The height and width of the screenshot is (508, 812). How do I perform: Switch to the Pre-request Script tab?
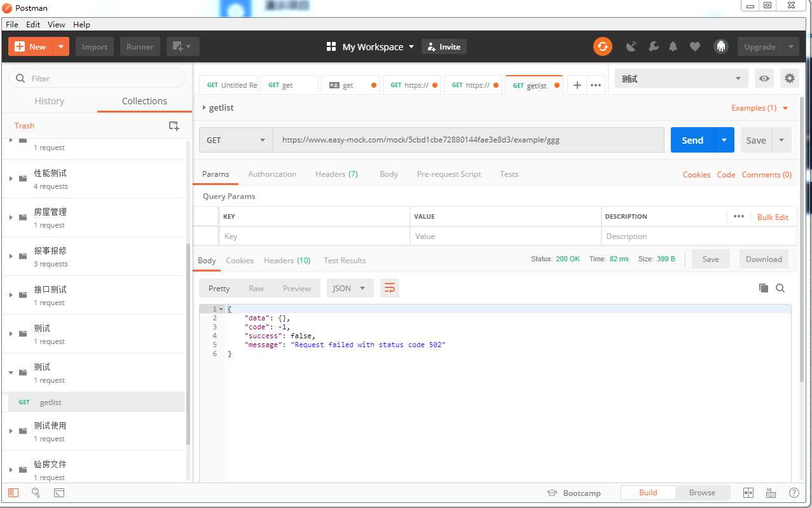point(449,174)
